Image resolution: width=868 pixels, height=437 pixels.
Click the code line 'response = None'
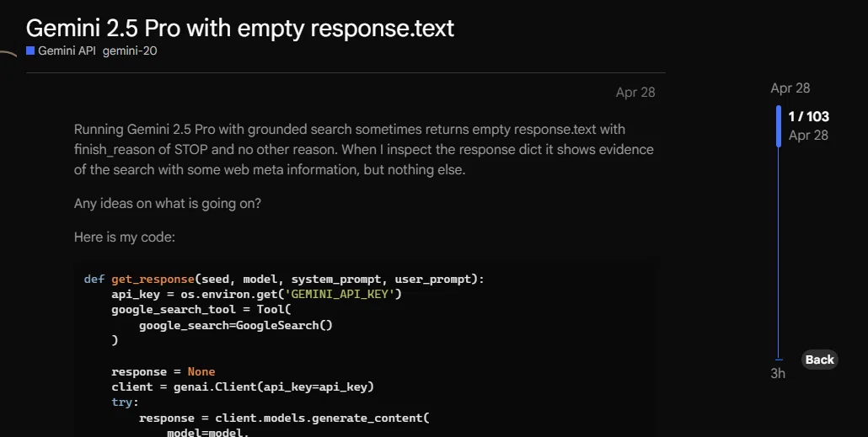(163, 371)
